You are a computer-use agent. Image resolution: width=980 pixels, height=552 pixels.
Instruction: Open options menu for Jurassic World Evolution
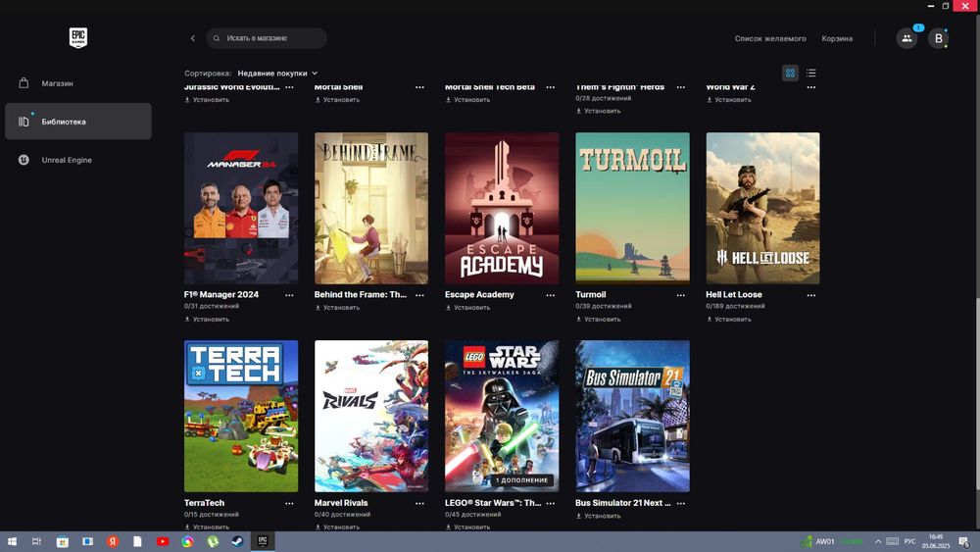pos(289,87)
